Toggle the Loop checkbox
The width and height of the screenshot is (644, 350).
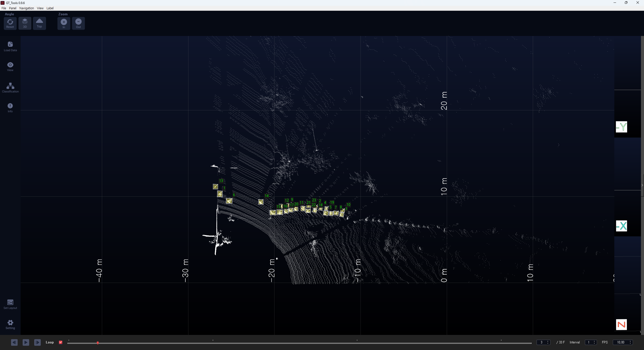pyautogui.click(x=61, y=342)
